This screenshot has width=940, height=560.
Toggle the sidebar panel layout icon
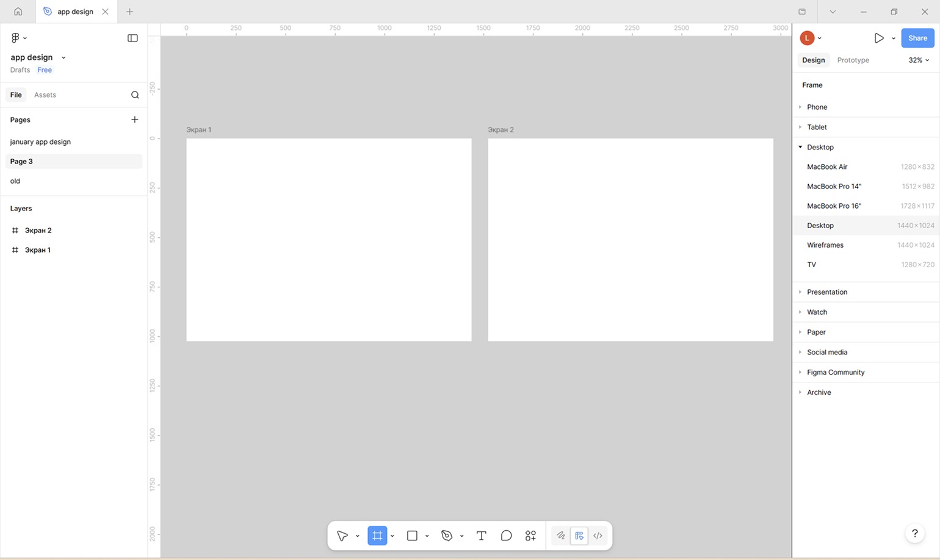pos(132,38)
